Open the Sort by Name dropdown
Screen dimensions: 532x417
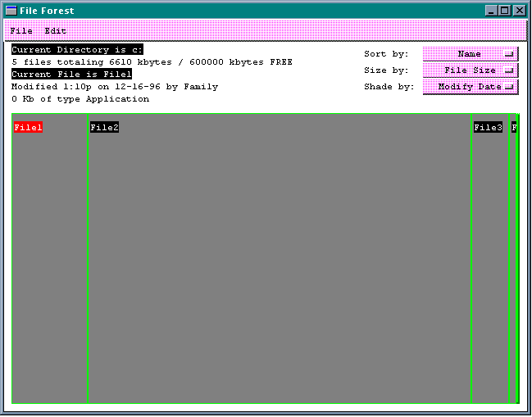tap(471, 54)
